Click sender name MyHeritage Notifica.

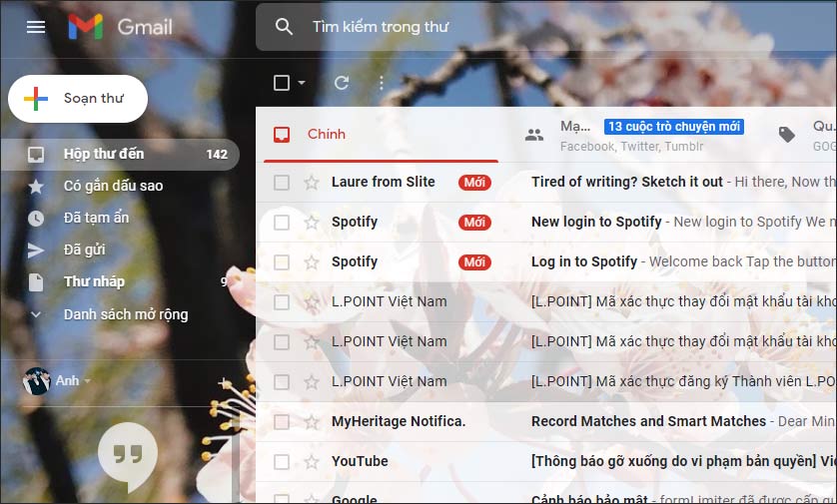pyautogui.click(x=399, y=422)
